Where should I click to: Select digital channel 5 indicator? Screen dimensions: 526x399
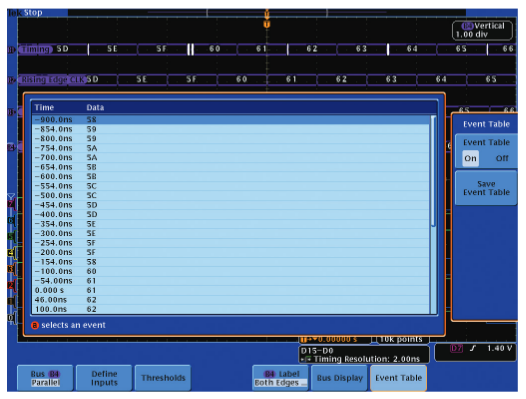point(11,236)
